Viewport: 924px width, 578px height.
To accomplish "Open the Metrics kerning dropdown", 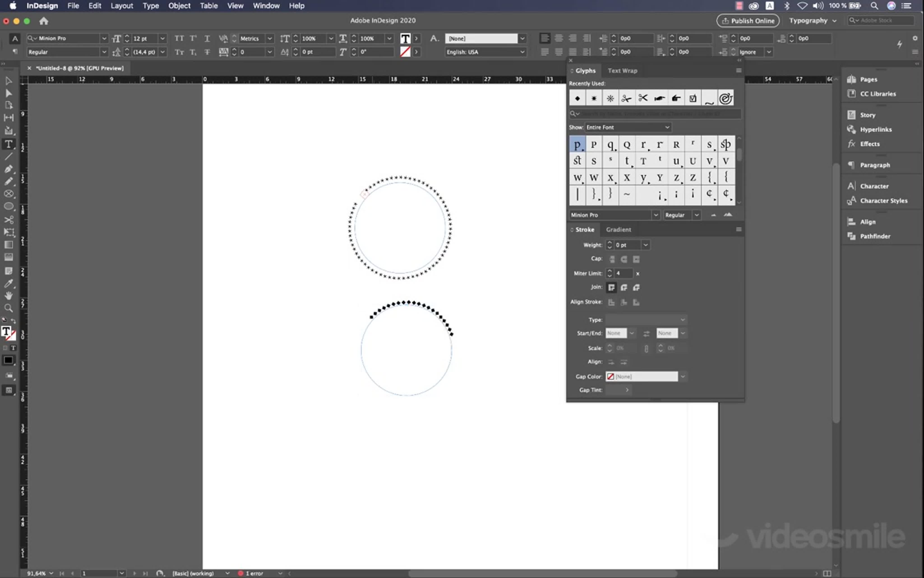I will (270, 39).
